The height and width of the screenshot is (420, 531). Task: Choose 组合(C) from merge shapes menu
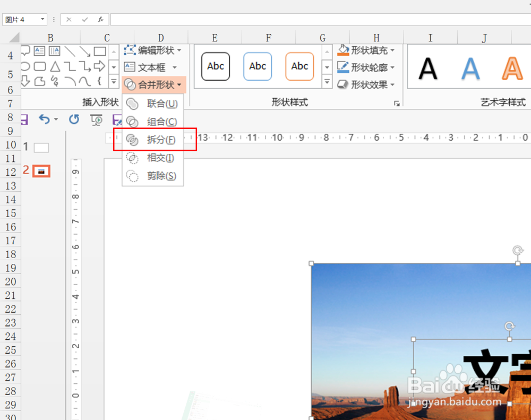click(x=153, y=122)
